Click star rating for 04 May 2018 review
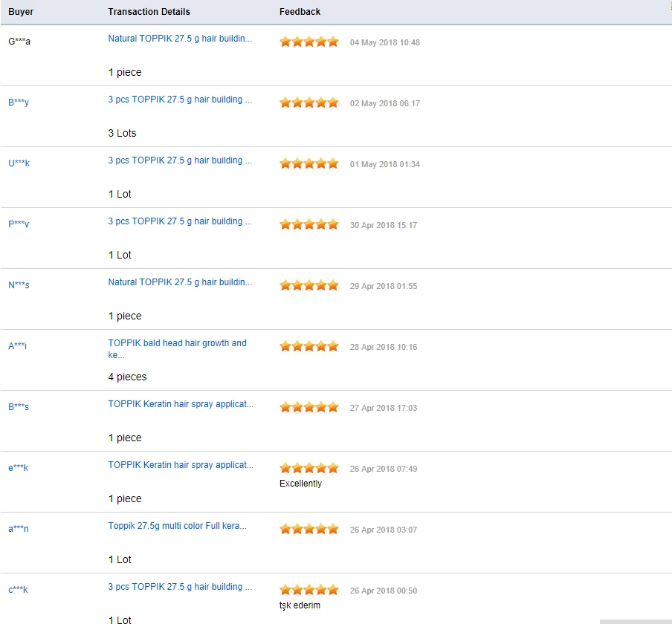The height and width of the screenshot is (624, 672). pos(309,42)
